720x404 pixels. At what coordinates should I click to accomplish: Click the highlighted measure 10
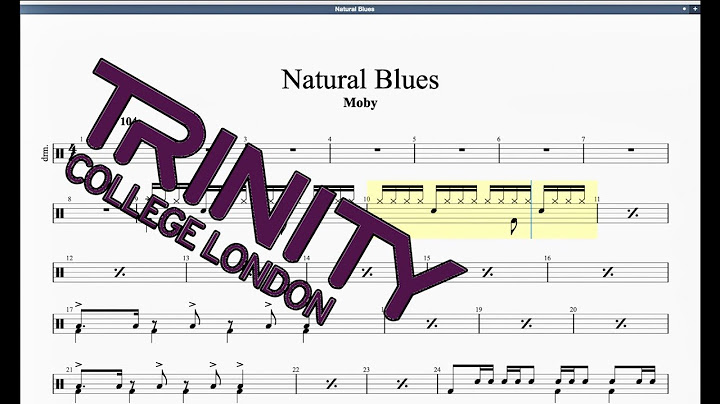[482, 209]
